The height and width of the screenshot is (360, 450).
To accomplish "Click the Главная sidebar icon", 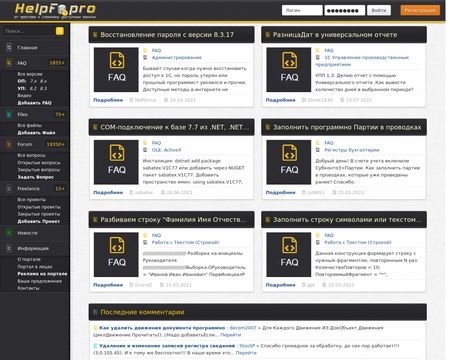I will 9,47.
